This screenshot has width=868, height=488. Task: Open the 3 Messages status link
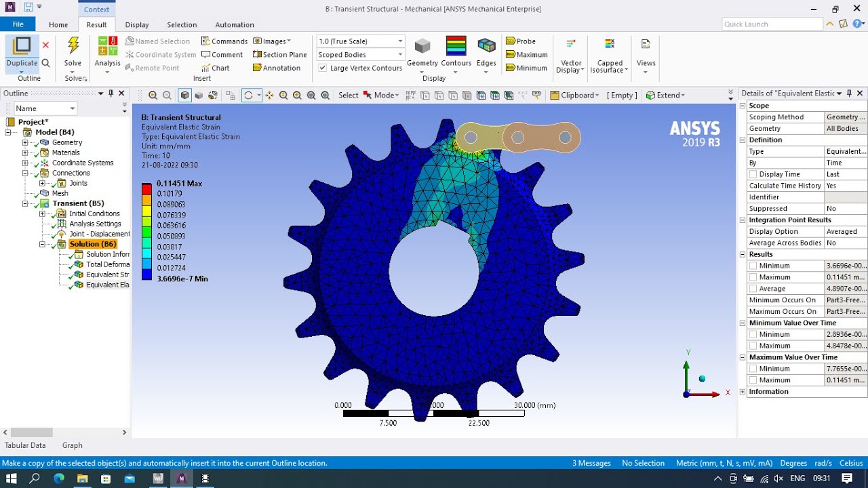tap(591, 464)
